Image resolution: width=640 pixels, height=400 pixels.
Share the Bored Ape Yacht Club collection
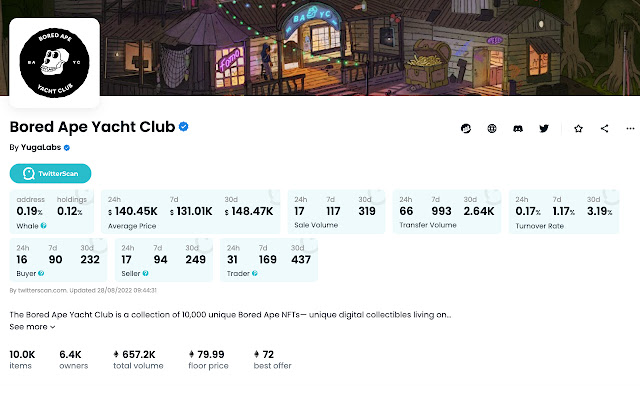pyautogui.click(x=605, y=128)
